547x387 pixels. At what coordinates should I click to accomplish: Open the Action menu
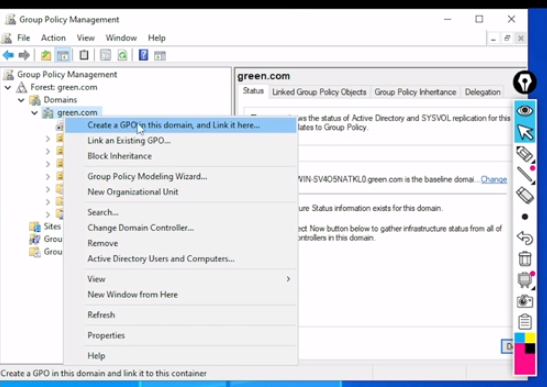53,38
